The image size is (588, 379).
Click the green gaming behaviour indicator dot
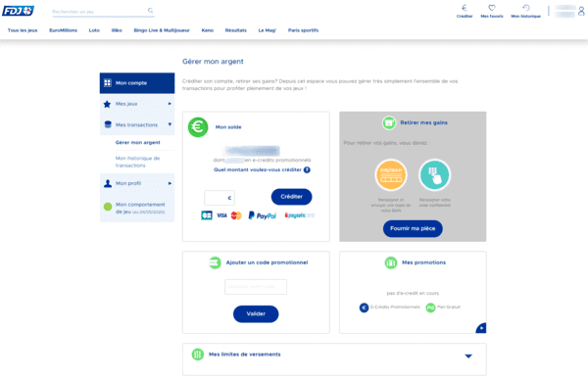pyautogui.click(x=108, y=207)
